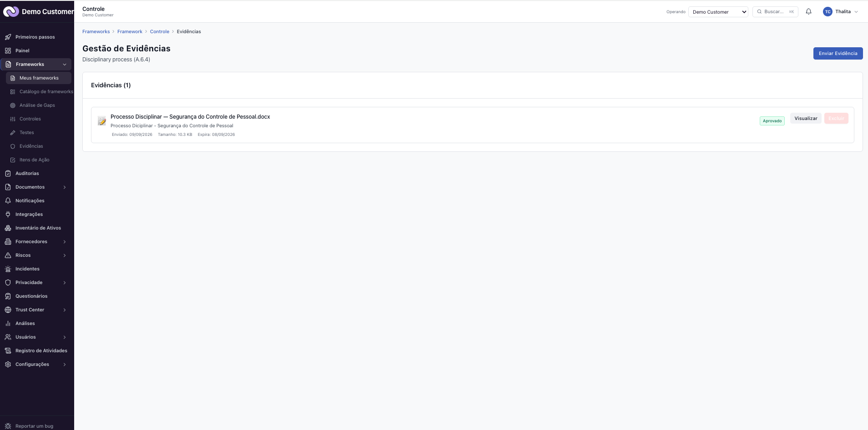Click the Enviar Evidência button
The height and width of the screenshot is (430, 868).
coord(838,53)
